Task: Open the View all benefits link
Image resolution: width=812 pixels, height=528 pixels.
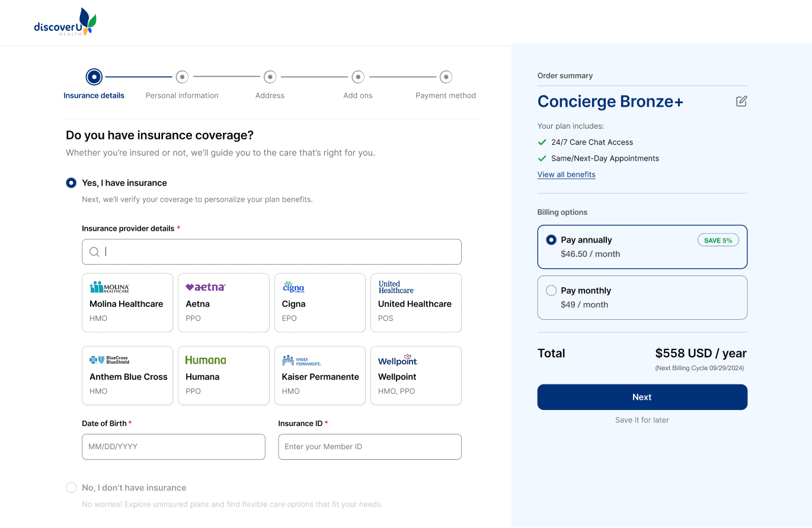Action: pos(566,174)
